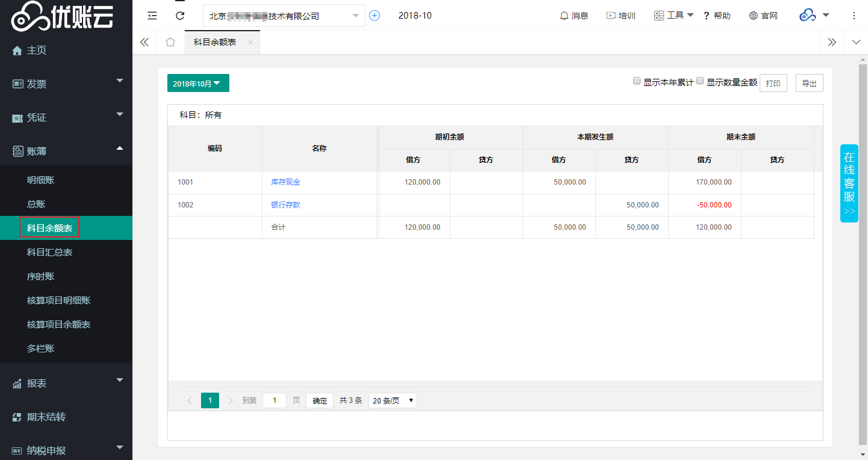Screen dimensions: 868x460
Task: Open the vertical three-dot more menu
Action: tap(854, 16)
